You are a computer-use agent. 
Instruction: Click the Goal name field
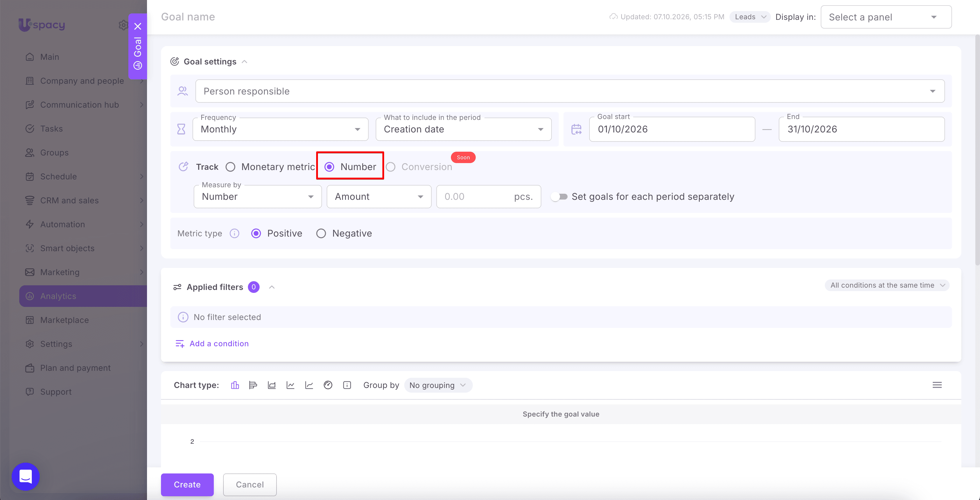tap(188, 17)
